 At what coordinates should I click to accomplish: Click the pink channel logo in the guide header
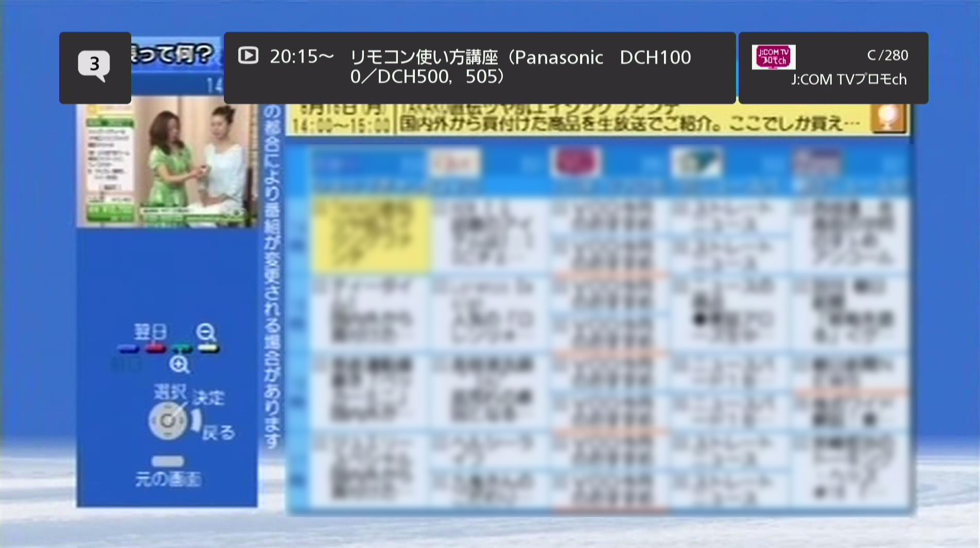click(x=575, y=161)
